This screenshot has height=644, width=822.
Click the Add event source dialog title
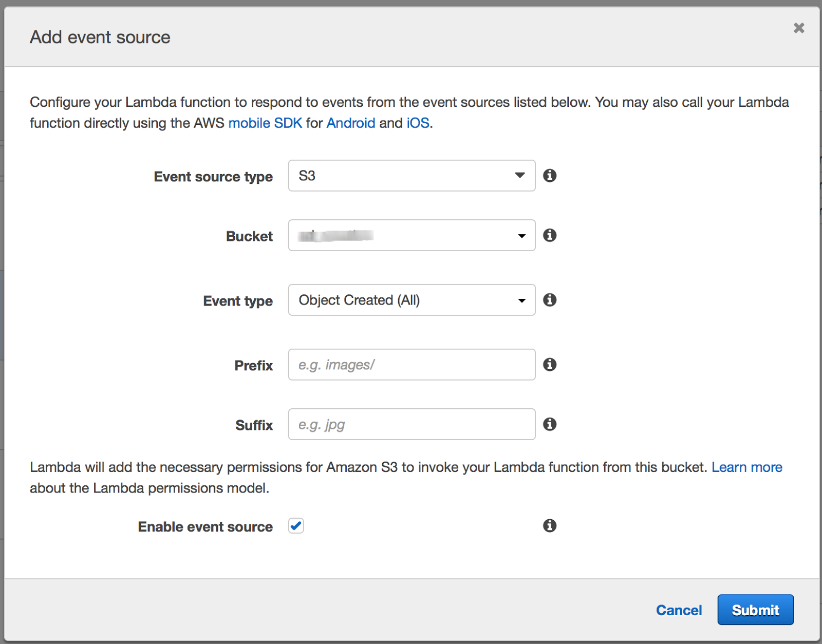[100, 37]
